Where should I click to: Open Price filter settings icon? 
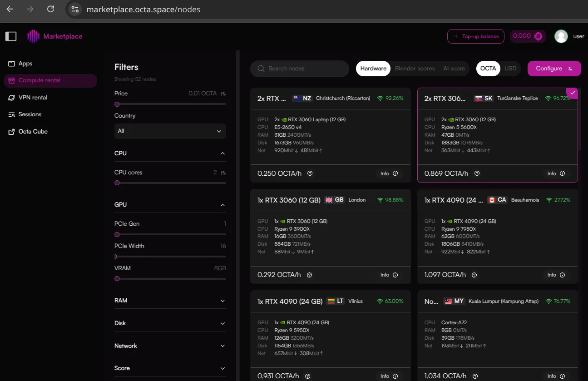coord(223,94)
